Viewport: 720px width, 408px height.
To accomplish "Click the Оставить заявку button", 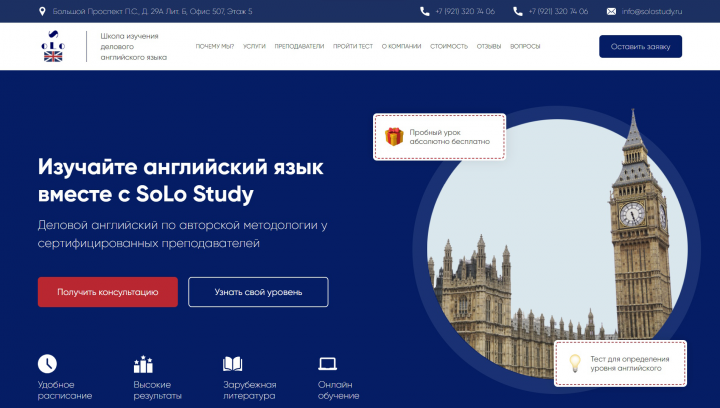I will (641, 46).
